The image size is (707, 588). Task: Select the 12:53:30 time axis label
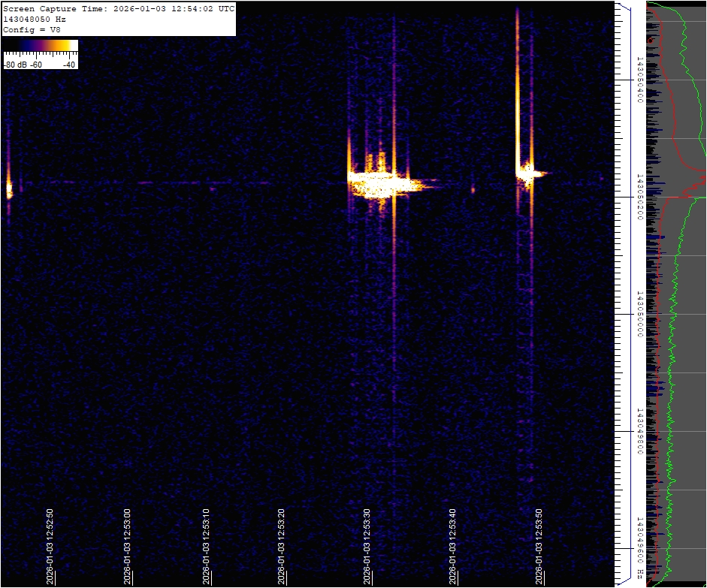click(367, 547)
